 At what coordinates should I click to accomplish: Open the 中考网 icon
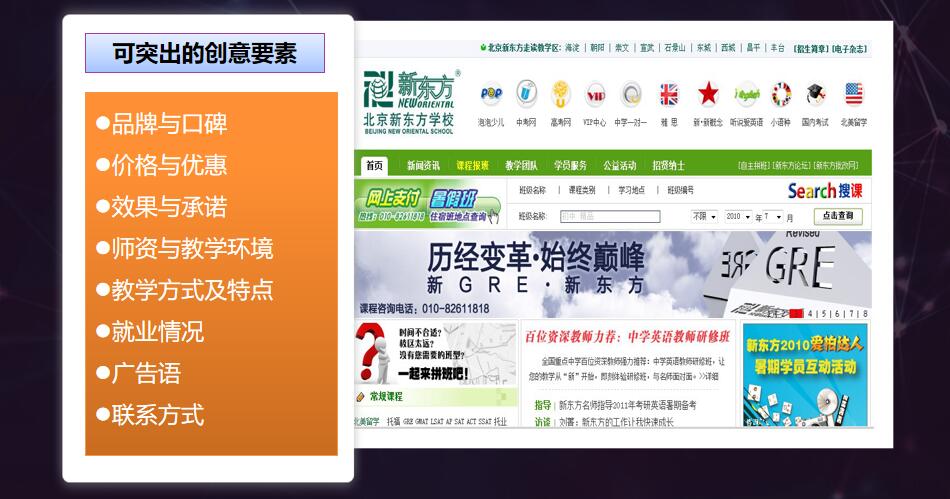coord(526,94)
